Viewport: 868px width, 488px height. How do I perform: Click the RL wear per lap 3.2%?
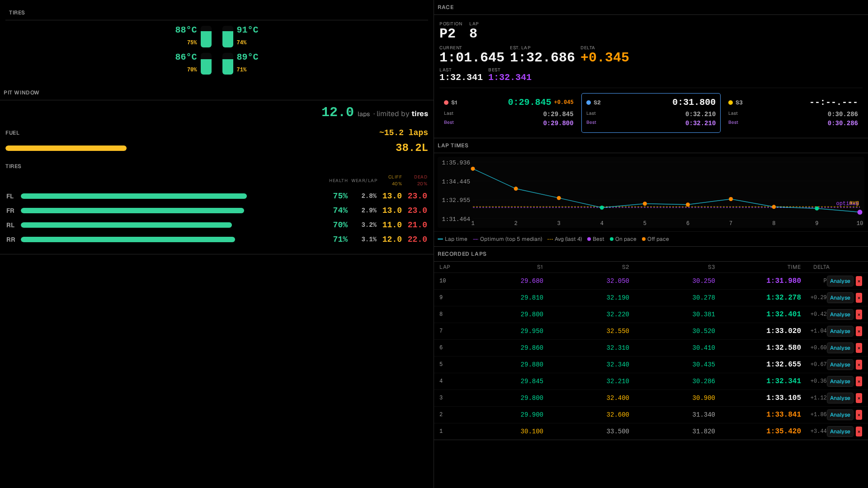[369, 225]
